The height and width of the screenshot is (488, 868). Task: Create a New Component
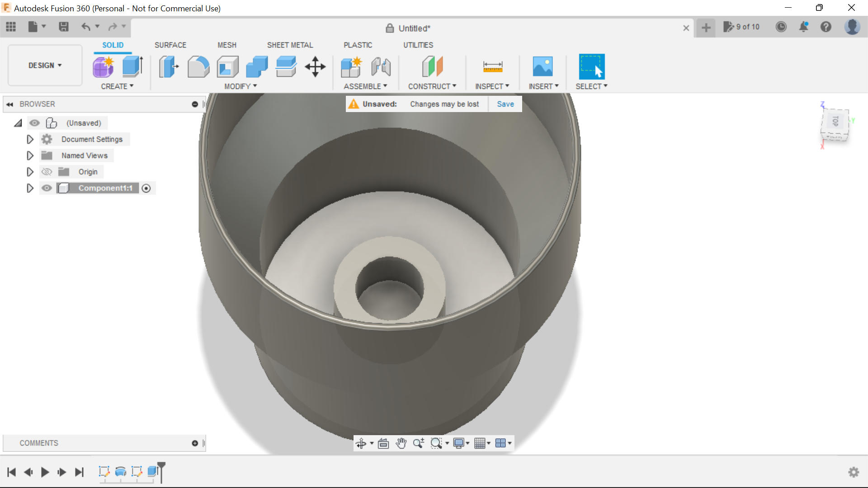[351, 66]
